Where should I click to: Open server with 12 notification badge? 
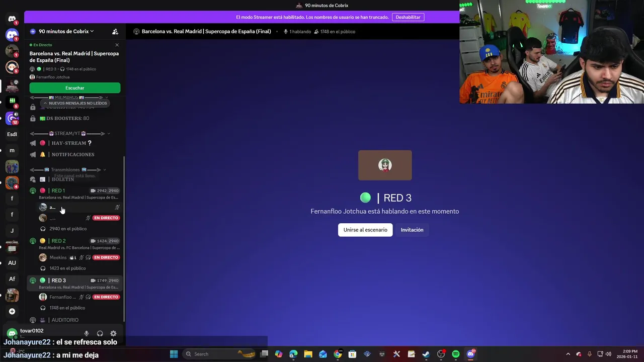12,119
